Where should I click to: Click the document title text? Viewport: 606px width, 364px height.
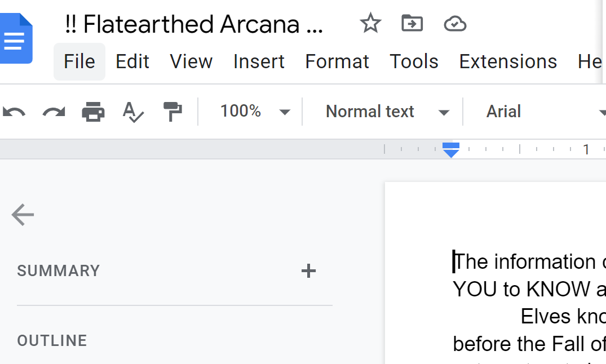(193, 24)
